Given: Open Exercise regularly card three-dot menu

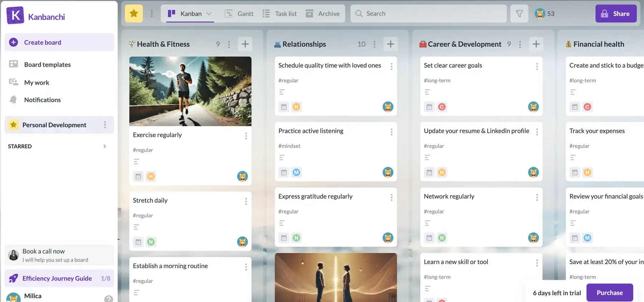Looking at the screenshot, I should 246,136.
